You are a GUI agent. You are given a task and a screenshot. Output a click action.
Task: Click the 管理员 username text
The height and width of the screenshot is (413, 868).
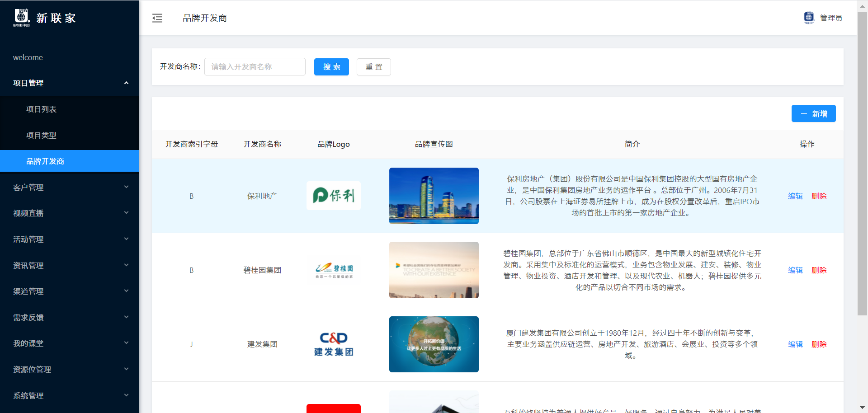coord(831,18)
